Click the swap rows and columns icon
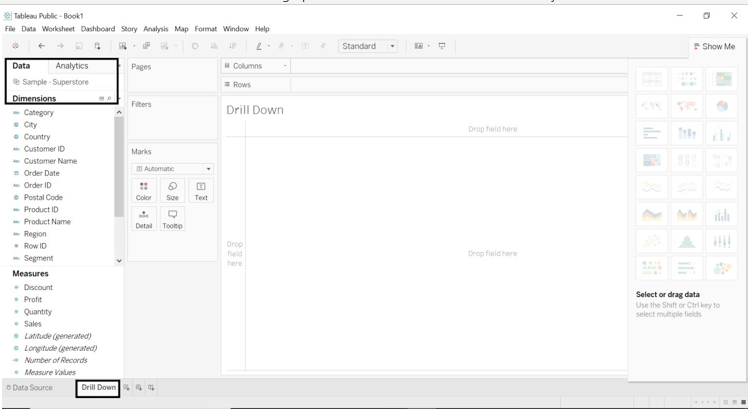This screenshot has width=748, height=410. 195,46
